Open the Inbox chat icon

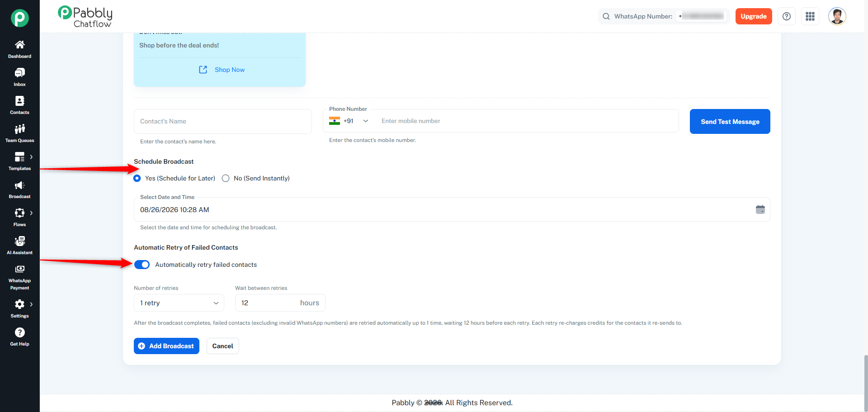19,73
